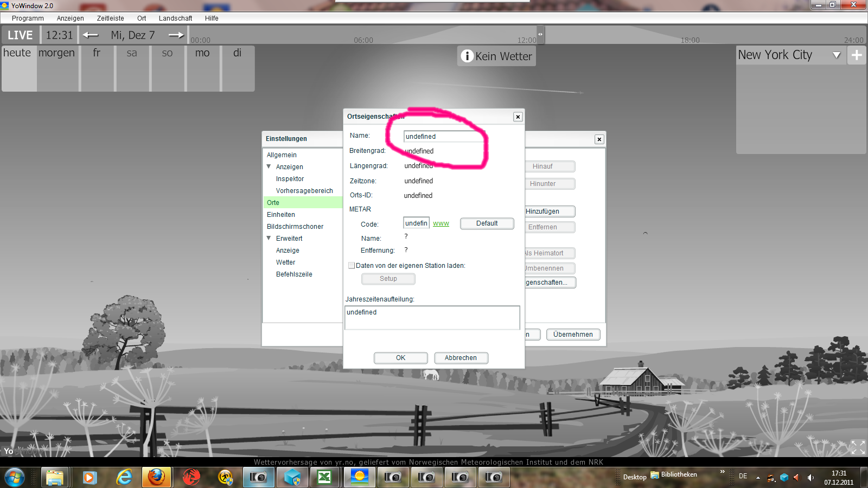Open Excel from the taskbar
This screenshot has height=488, width=868.
tap(324, 477)
